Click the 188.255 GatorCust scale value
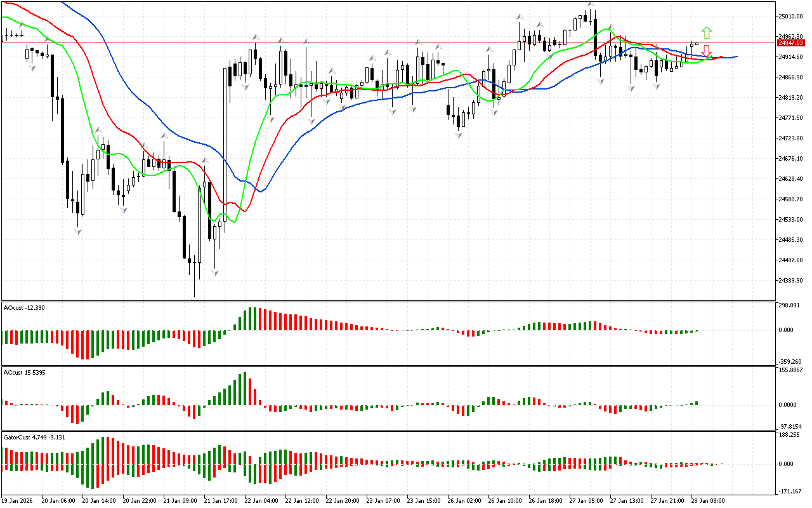 pos(789,436)
